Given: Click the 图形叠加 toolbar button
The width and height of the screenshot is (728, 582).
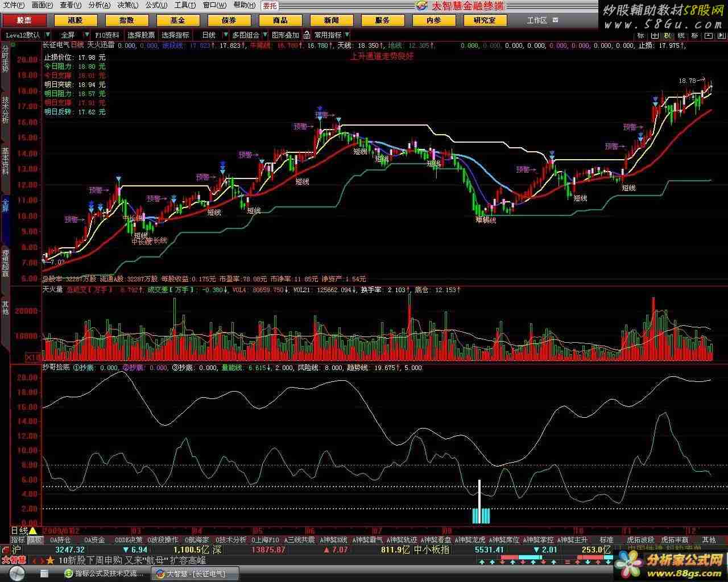Looking at the screenshot, I should [x=286, y=35].
